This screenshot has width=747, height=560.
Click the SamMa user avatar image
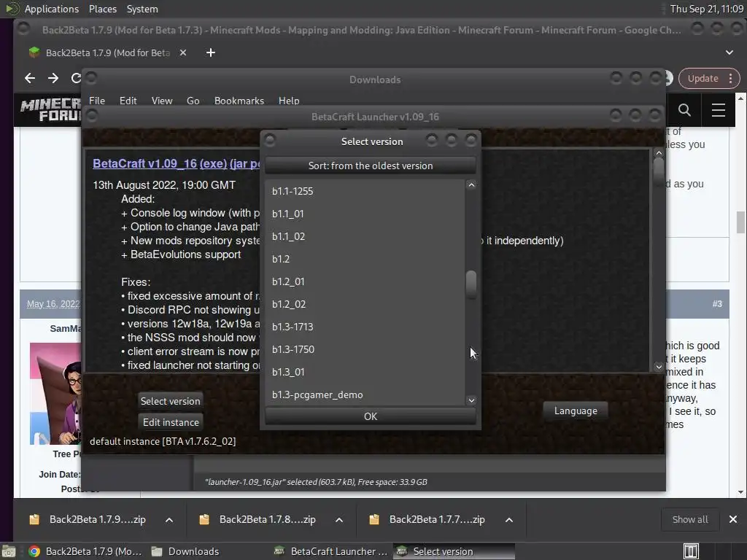[x=55, y=394]
